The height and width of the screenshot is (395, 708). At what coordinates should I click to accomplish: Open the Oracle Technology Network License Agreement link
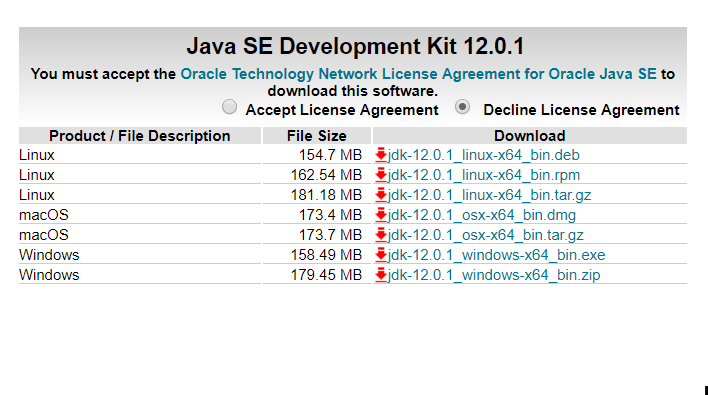(418, 74)
